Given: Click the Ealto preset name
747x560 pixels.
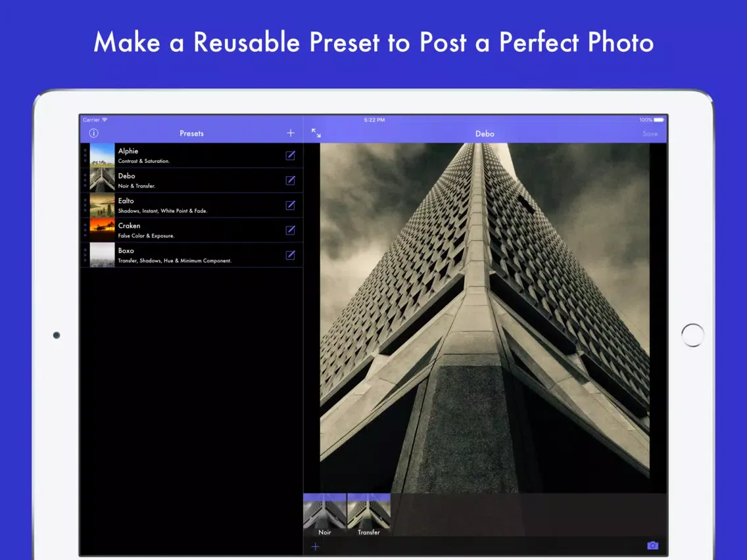Looking at the screenshot, I should point(126,200).
